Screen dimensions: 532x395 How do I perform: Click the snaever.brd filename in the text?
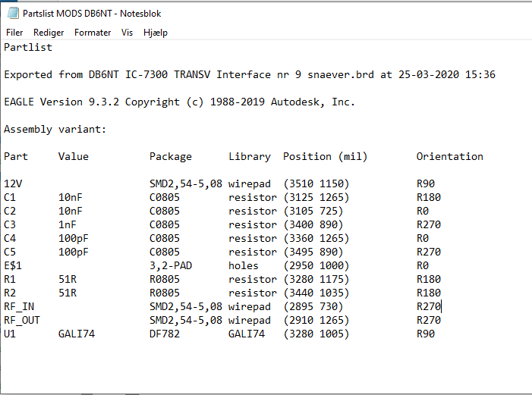pos(341,74)
